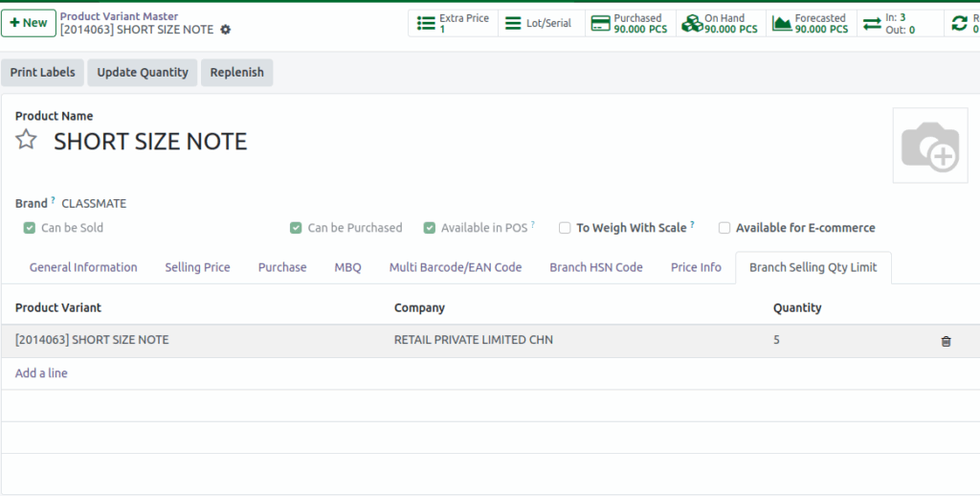Switch to Multi Barcode/EAN Code tab
Screen dimensions: 980x496
[456, 267]
